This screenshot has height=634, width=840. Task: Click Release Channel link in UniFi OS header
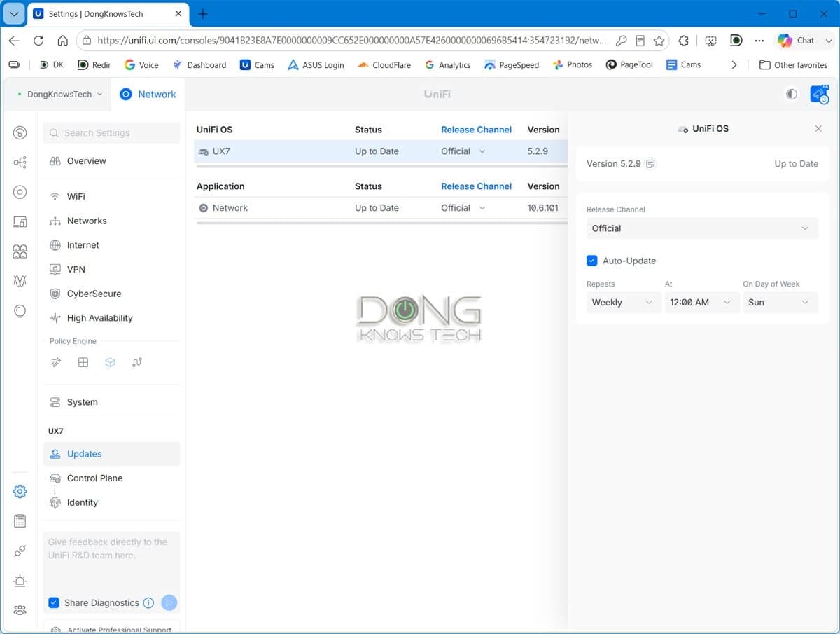[x=476, y=130]
